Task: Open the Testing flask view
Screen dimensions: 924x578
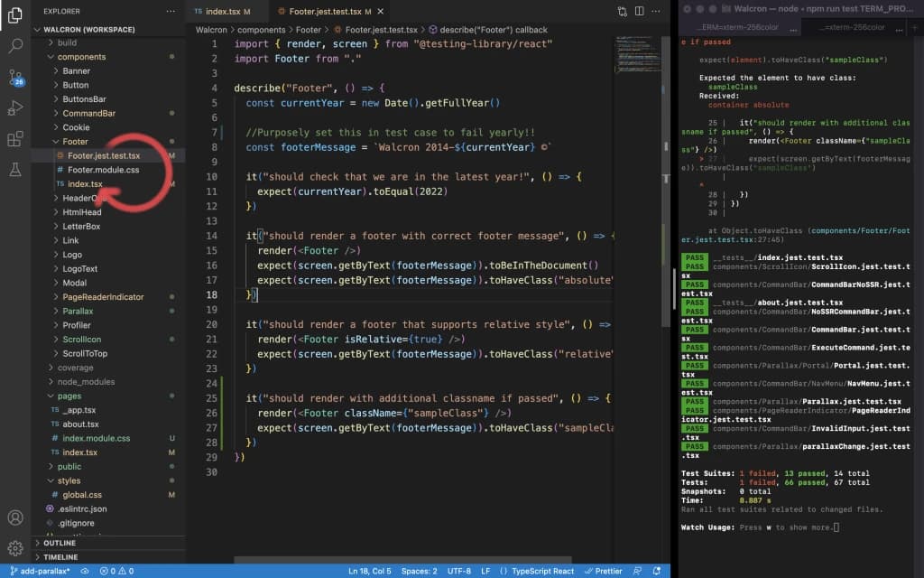Action: (15, 170)
